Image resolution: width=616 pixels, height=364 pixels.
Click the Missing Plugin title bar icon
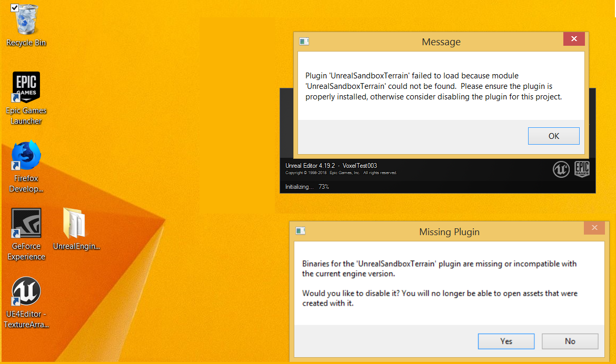pyautogui.click(x=301, y=231)
